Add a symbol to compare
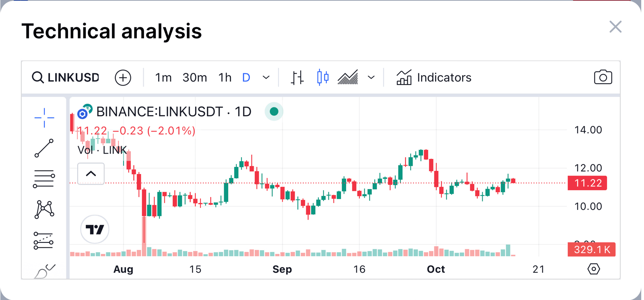Image resolution: width=644 pixels, height=300 pixels. (123, 78)
